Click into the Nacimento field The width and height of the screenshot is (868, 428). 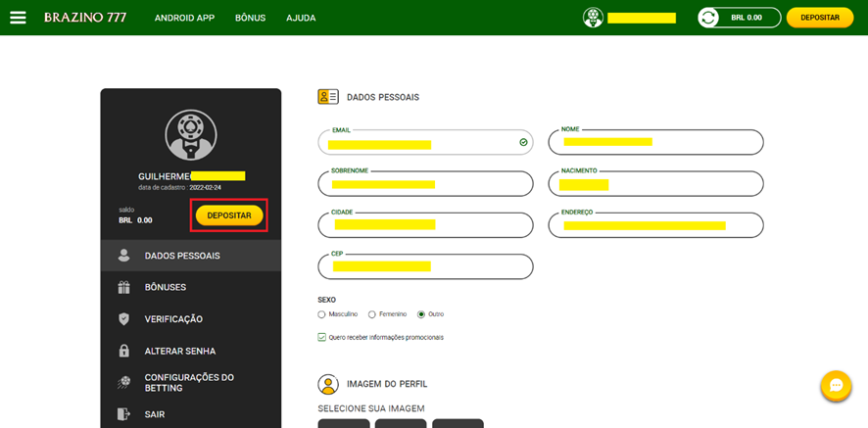656,183
